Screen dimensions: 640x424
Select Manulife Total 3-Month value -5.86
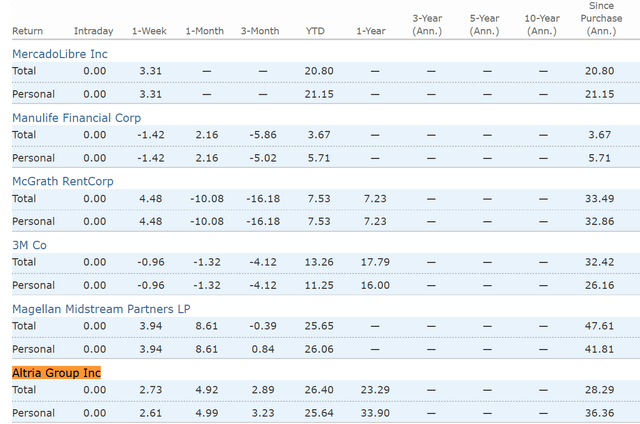point(263,135)
